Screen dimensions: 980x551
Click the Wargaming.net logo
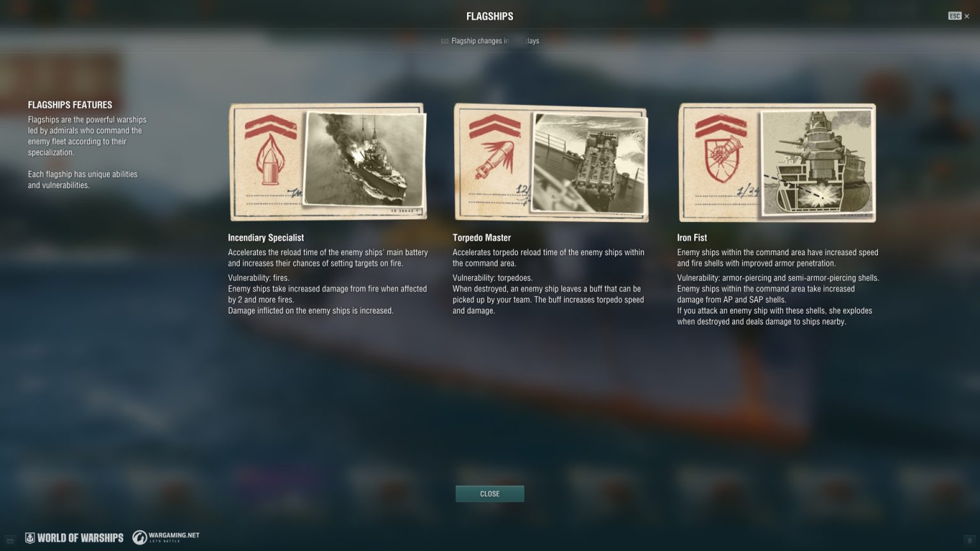click(x=166, y=538)
